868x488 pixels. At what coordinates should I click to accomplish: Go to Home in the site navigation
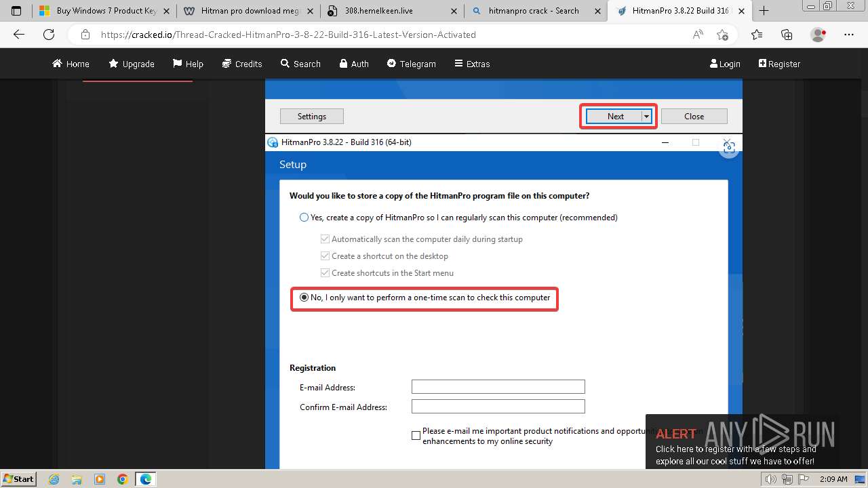point(71,64)
